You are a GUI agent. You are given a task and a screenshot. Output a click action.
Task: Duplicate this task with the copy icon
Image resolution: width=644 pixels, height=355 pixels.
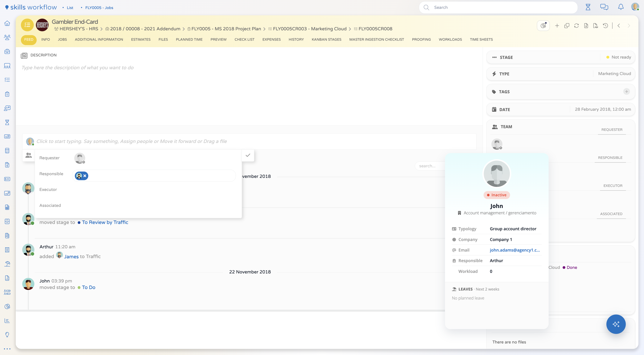pos(567,26)
